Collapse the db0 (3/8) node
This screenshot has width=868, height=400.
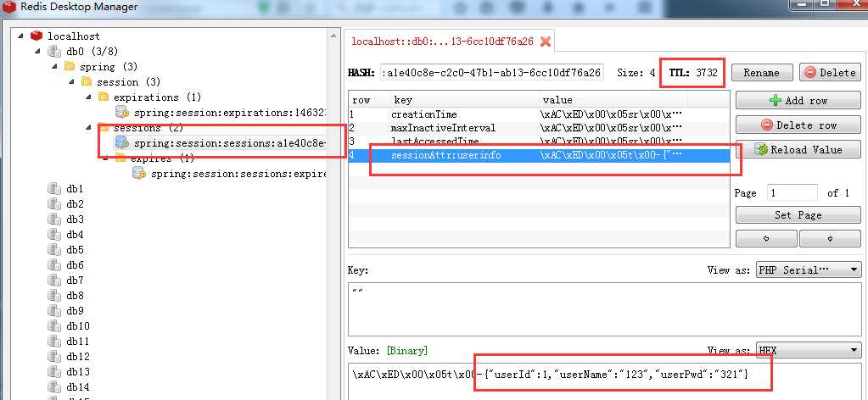[37, 52]
